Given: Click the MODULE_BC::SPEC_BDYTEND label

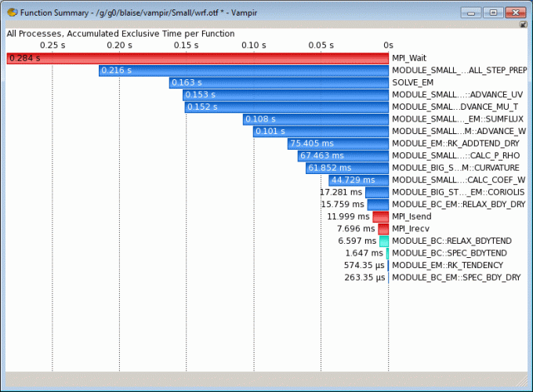Looking at the screenshot, I should pos(449,254).
